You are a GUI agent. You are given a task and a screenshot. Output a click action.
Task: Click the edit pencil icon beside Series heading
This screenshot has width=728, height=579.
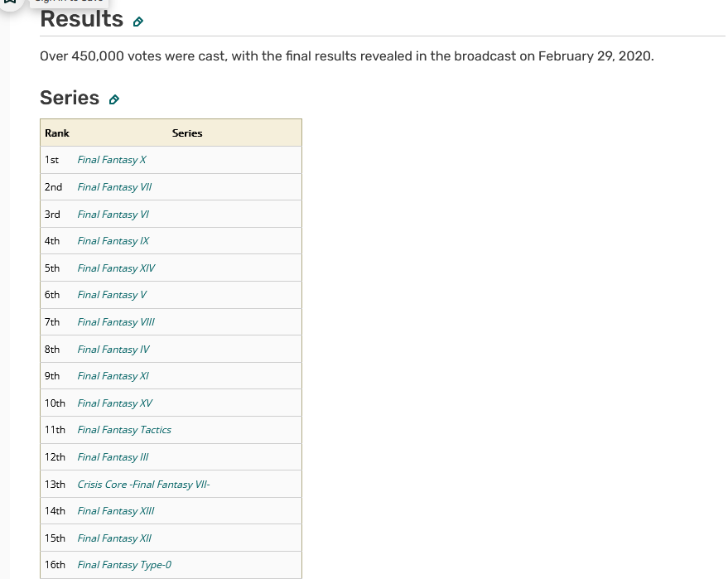click(x=114, y=99)
